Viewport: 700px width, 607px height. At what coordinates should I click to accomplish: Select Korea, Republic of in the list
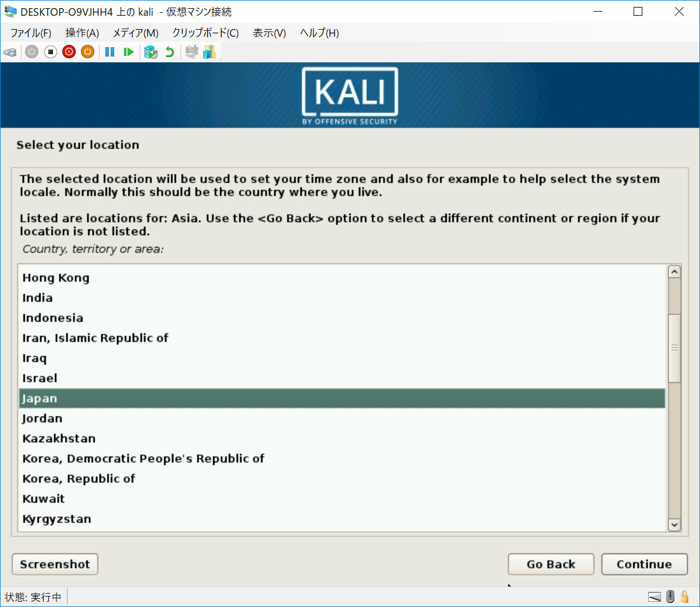click(x=79, y=479)
